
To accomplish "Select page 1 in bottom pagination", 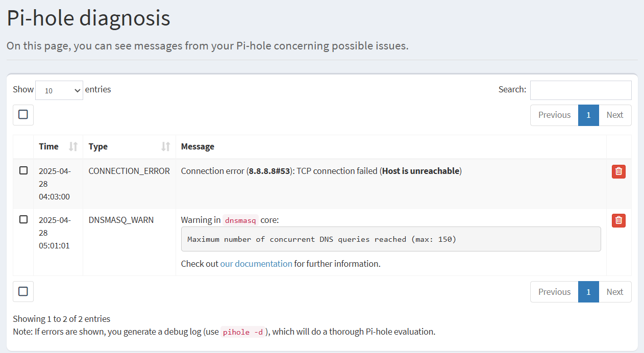I will 588,292.
